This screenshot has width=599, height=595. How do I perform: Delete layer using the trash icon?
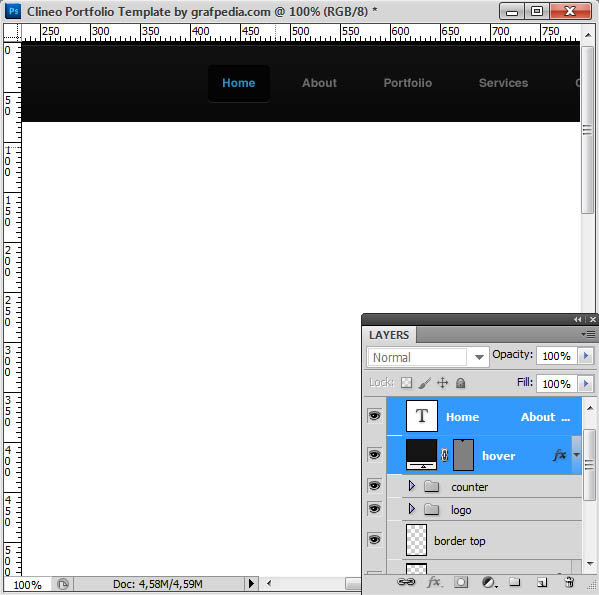pos(569,582)
